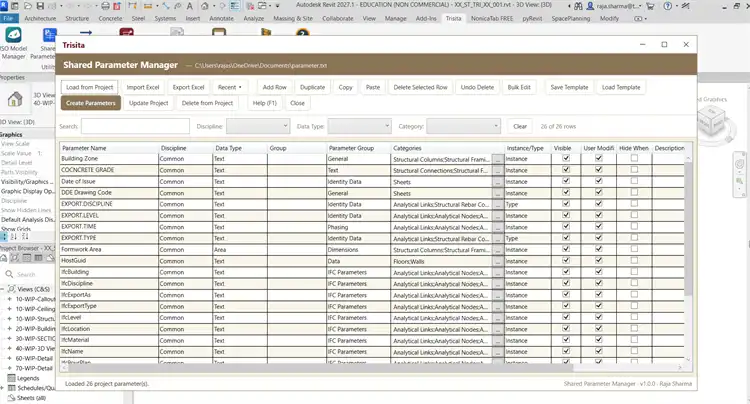Screen dimensions: 750x404
Task: Expand Schedules/Quantities node in browser
Action: click(x=2, y=388)
